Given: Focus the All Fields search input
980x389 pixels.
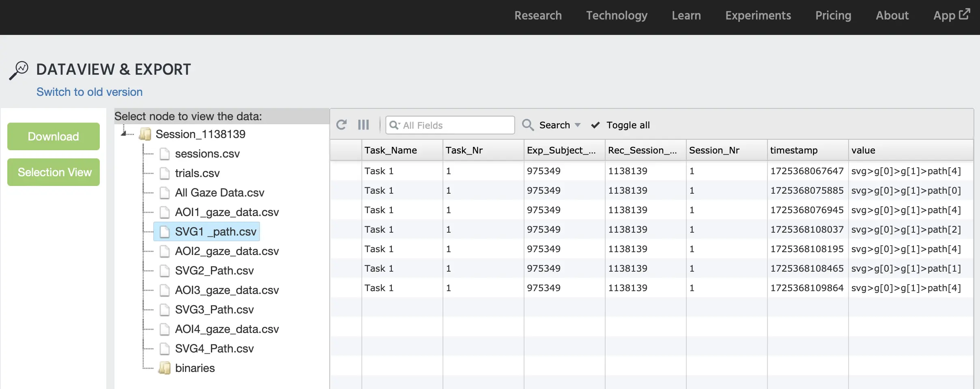Looking at the screenshot, I should click(450, 125).
